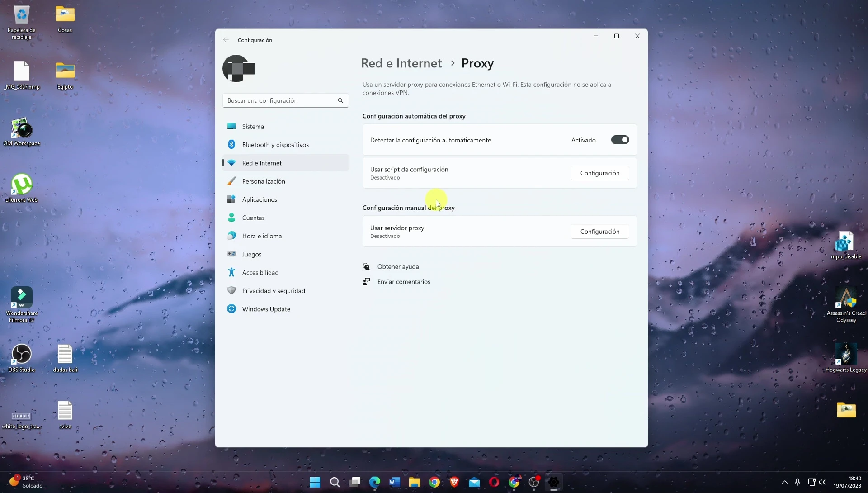868x493 pixels.
Task: Open taskbar Search magnifier
Action: click(335, 482)
